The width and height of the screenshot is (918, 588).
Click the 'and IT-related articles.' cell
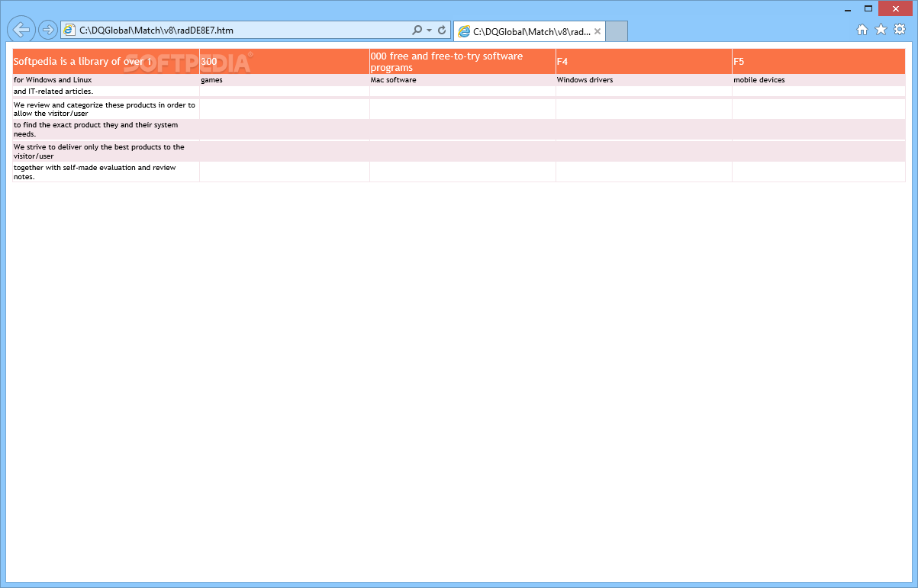point(106,92)
